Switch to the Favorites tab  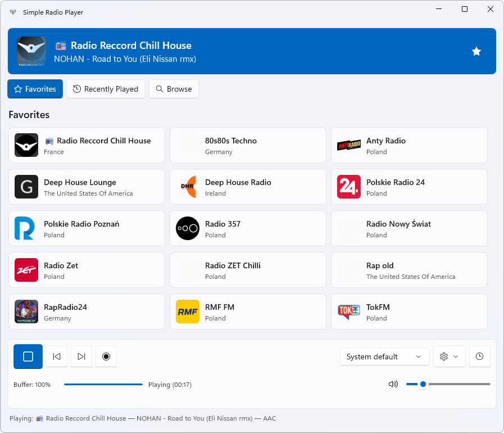pos(35,89)
